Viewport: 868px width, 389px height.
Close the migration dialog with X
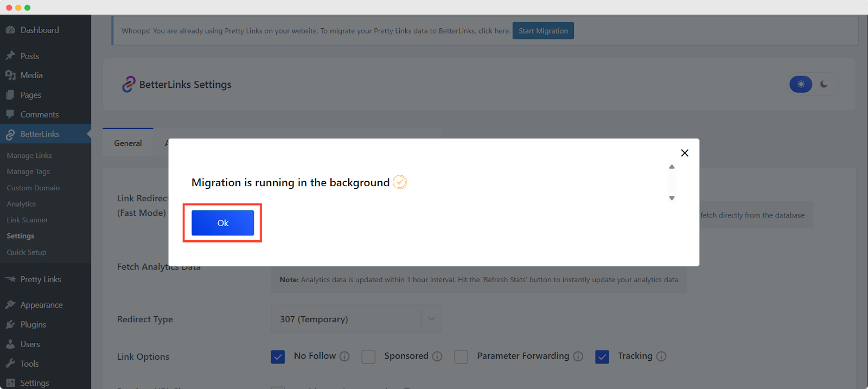coord(685,153)
